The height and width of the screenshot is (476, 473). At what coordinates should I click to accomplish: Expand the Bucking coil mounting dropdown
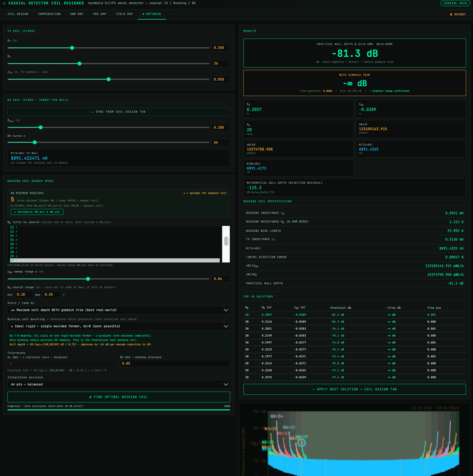(x=119, y=326)
